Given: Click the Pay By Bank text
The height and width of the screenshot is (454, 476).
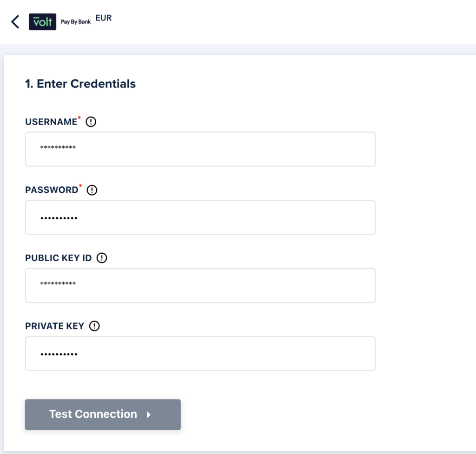Looking at the screenshot, I should (x=76, y=22).
